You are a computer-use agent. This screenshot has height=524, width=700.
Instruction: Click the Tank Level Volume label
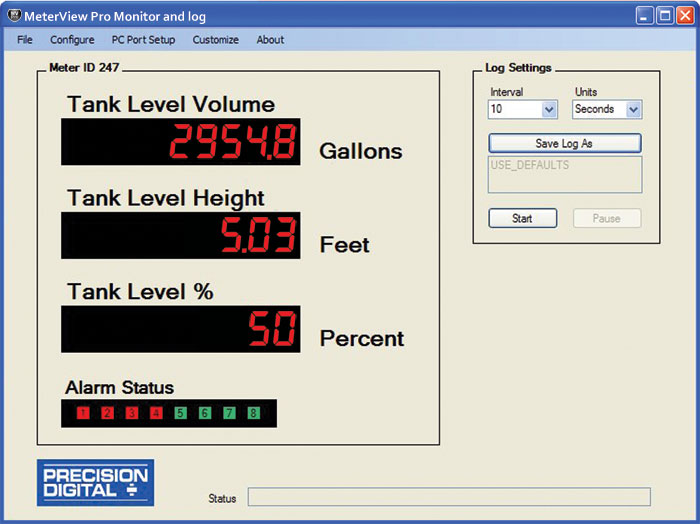(x=171, y=104)
